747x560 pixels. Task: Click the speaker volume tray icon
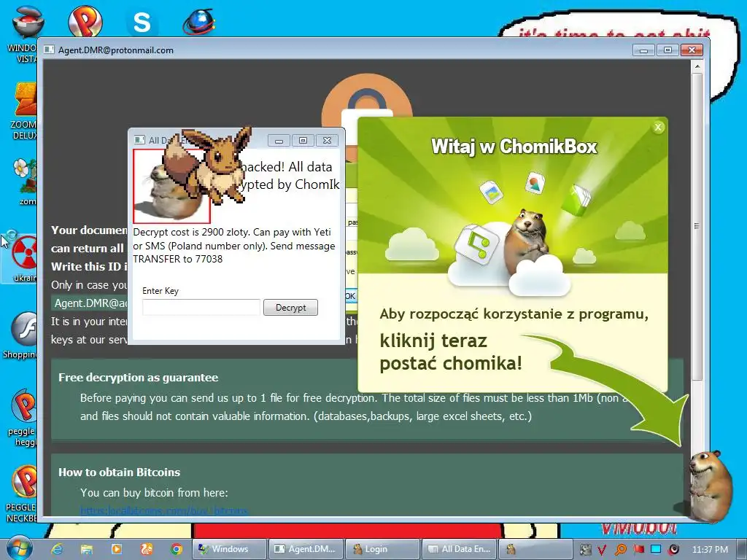(x=673, y=550)
